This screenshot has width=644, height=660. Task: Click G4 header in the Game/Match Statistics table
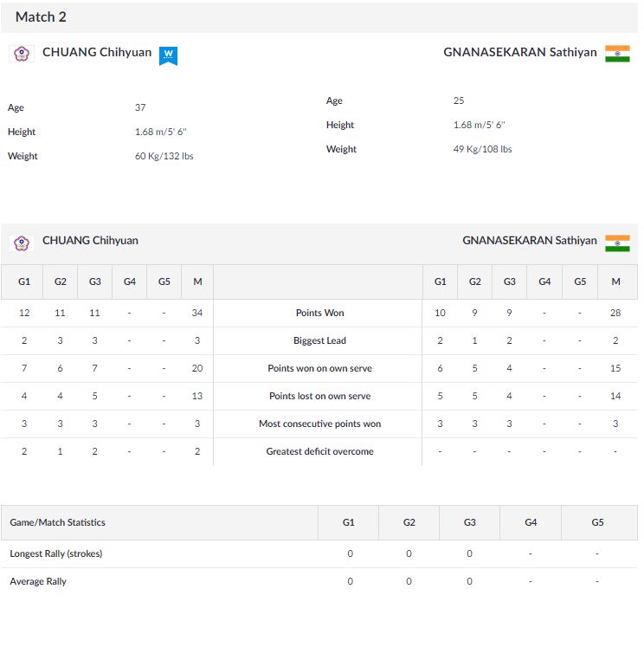click(531, 523)
